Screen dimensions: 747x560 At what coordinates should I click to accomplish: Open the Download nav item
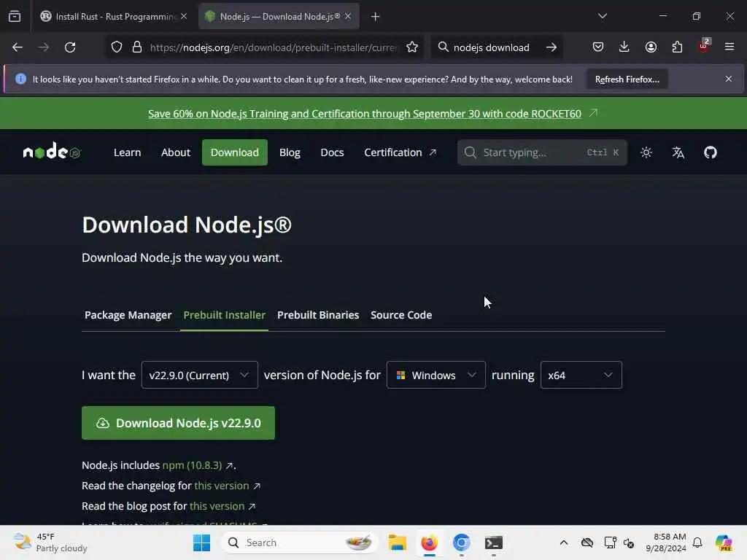(235, 152)
